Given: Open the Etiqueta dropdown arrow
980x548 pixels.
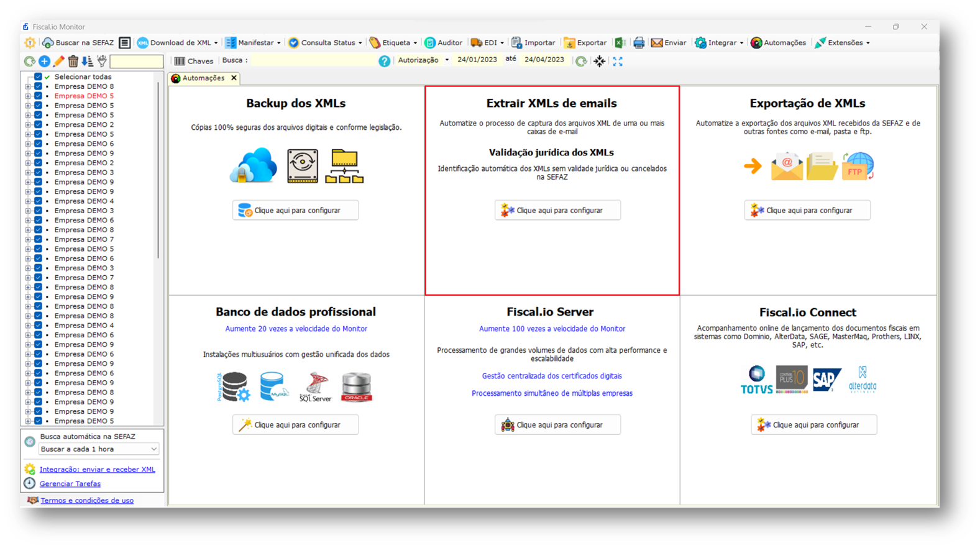Looking at the screenshot, I should (x=415, y=43).
